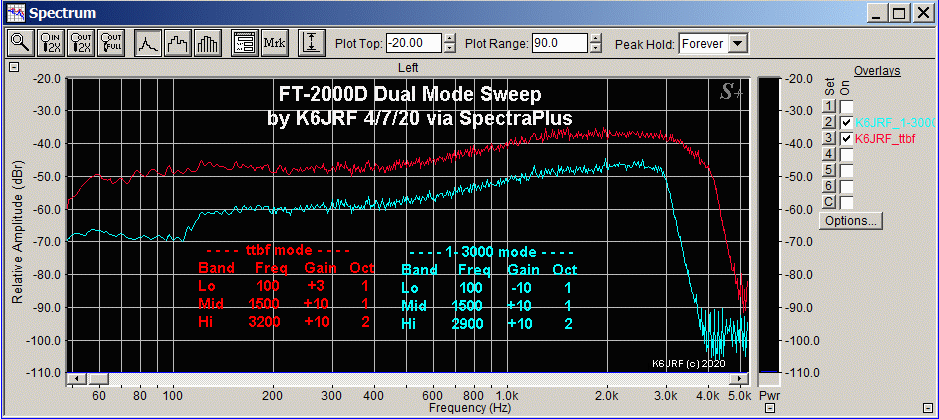
Task: Decrease the Plot Range value
Action: (595, 48)
